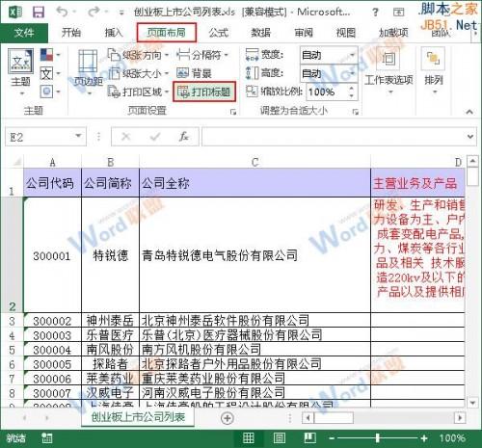Collapse the ribbon with chevron
The width and height of the screenshot is (482, 448).
click(469, 112)
